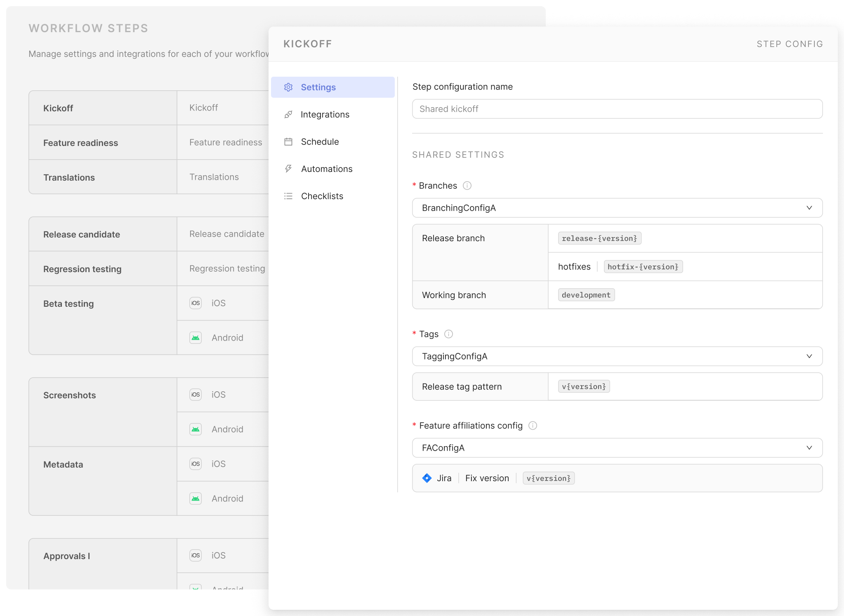Click the iOS icon in Screenshots row
This screenshot has width=844, height=616.
196,395
